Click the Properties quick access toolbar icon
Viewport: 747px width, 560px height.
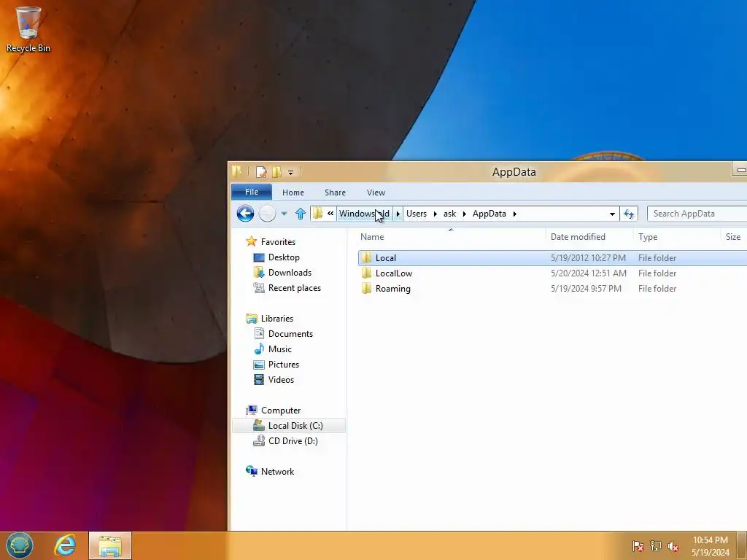point(261,172)
